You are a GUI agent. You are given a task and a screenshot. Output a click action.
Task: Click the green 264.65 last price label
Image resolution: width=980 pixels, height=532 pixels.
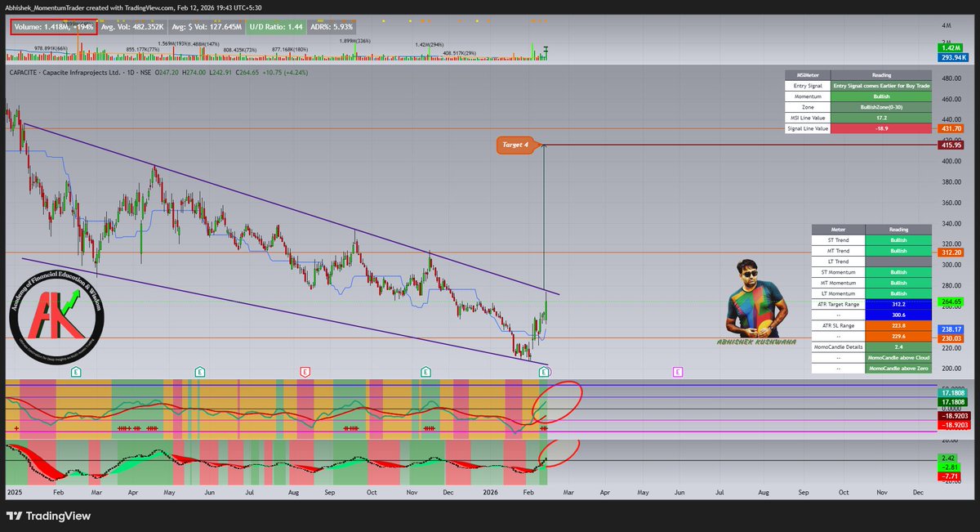point(952,302)
